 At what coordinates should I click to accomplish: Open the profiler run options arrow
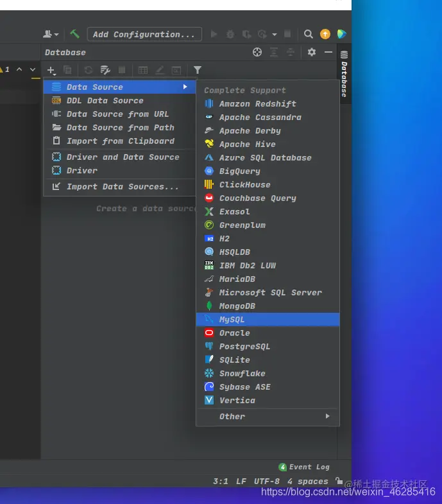click(x=275, y=35)
